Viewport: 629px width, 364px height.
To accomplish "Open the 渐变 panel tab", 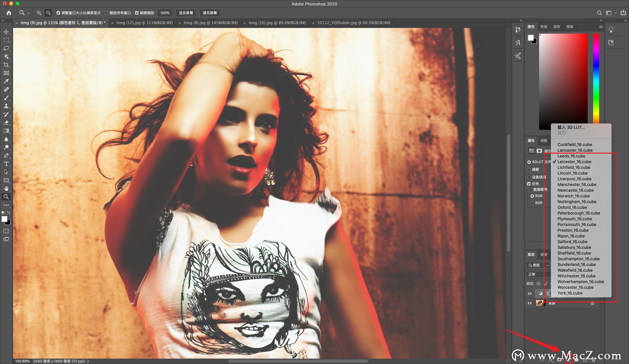I will coord(557,27).
